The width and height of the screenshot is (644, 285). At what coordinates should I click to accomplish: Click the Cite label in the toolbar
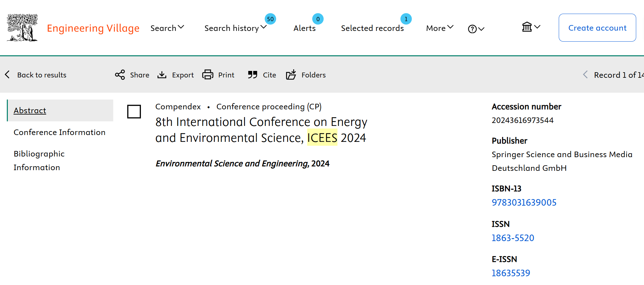click(269, 75)
